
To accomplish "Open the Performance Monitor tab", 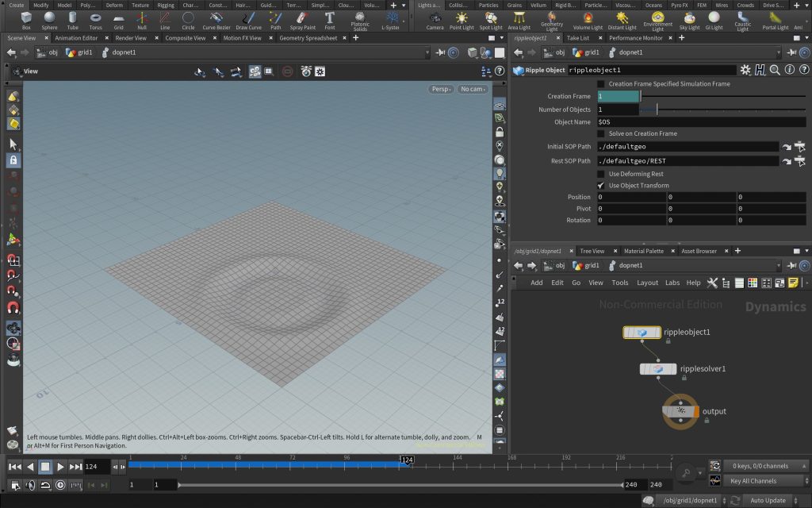I will (x=635, y=38).
